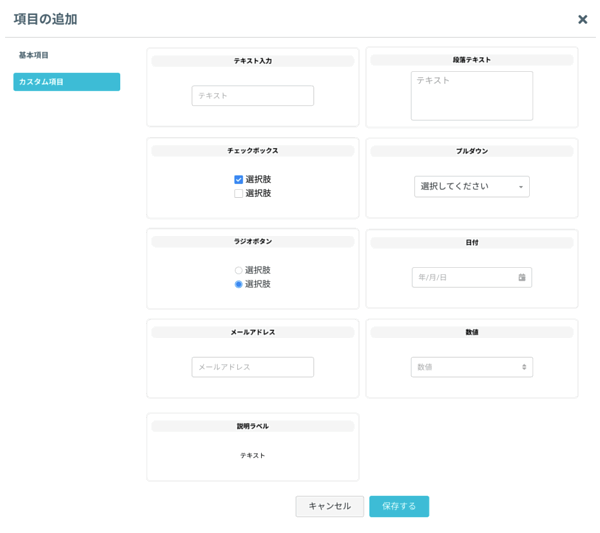Select the second 選択肢 radio button
Screen dimensions: 600x533
point(238,284)
